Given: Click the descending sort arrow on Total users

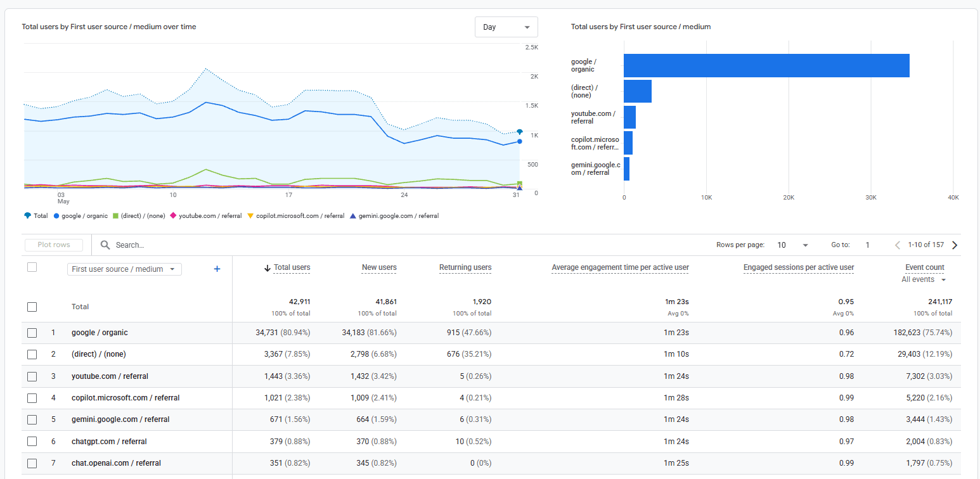Looking at the screenshot, I should [268, 268].
